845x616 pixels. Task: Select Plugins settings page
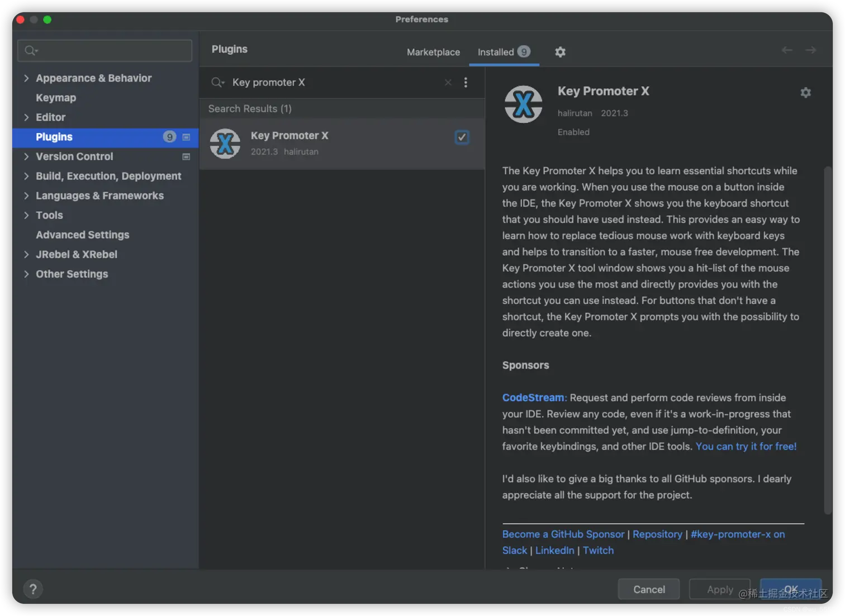tap(105, 137)
